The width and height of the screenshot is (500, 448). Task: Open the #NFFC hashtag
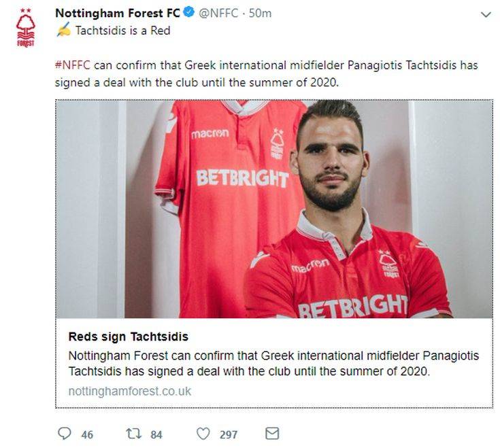(x=73, y=66)
